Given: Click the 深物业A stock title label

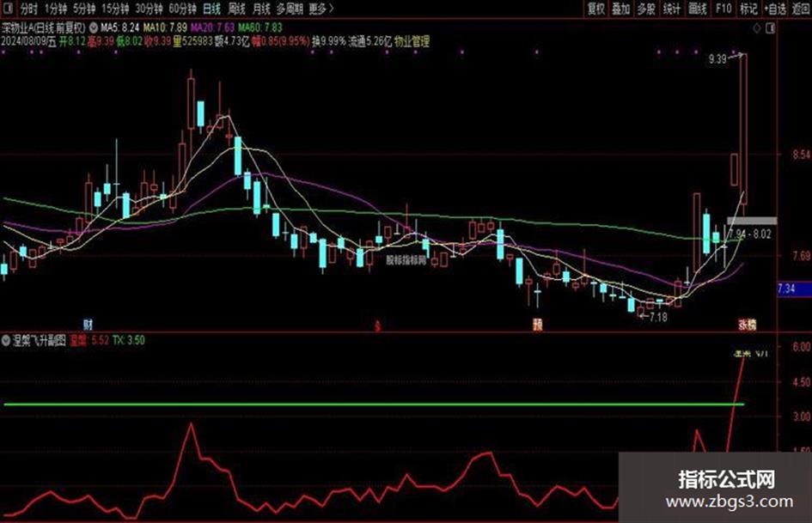Looking at the screenshot, I should pyautogui.click(x=44, y=27).
